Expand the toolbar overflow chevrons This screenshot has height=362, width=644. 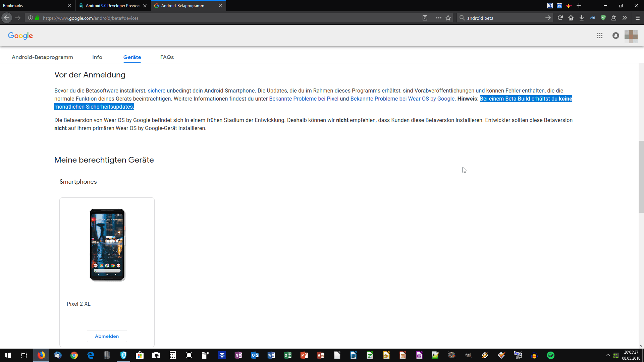(x=625, y=18)
